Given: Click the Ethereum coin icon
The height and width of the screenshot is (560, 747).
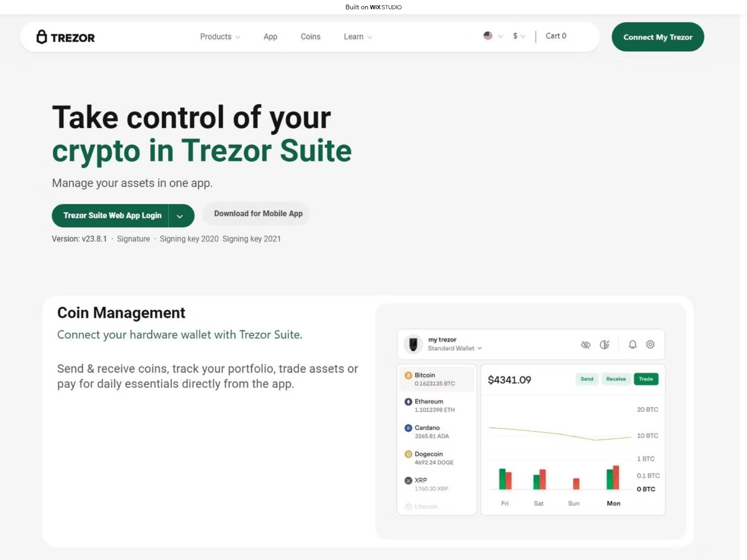Looking at the screenshot, I should 408,401.
